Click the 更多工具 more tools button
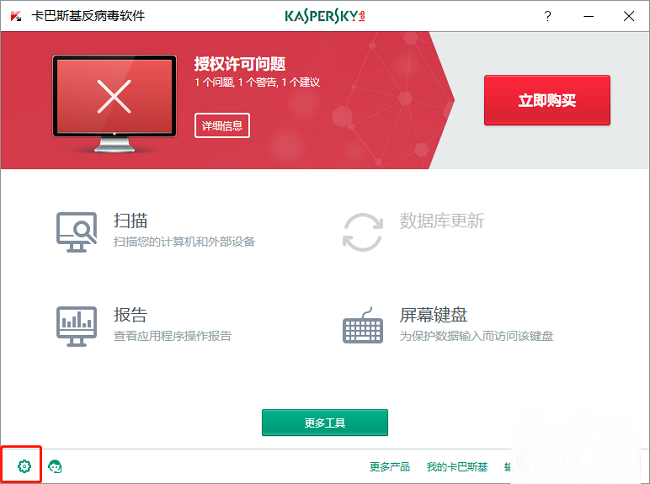650x484 pixels. [x=324, y=423]
